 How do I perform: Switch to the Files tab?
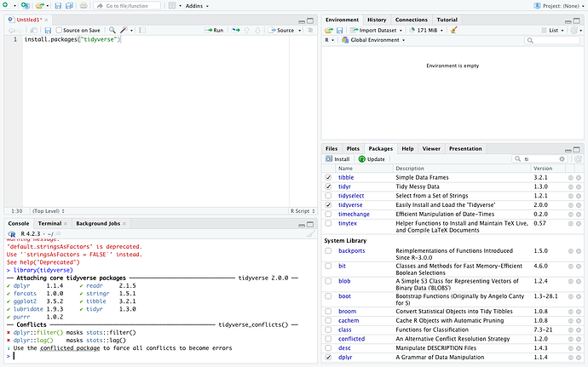coord(331,149)
